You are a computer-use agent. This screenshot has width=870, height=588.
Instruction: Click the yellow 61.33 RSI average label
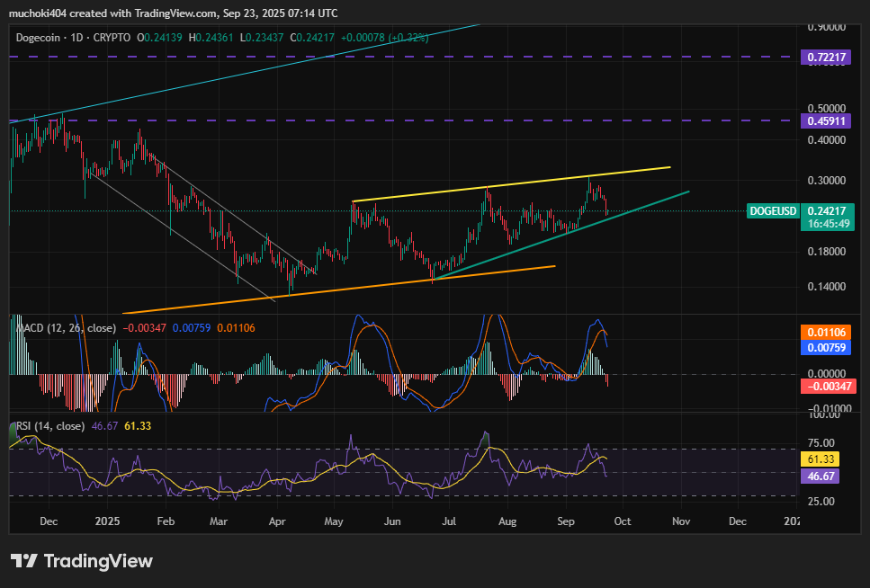tap(821, 459)
